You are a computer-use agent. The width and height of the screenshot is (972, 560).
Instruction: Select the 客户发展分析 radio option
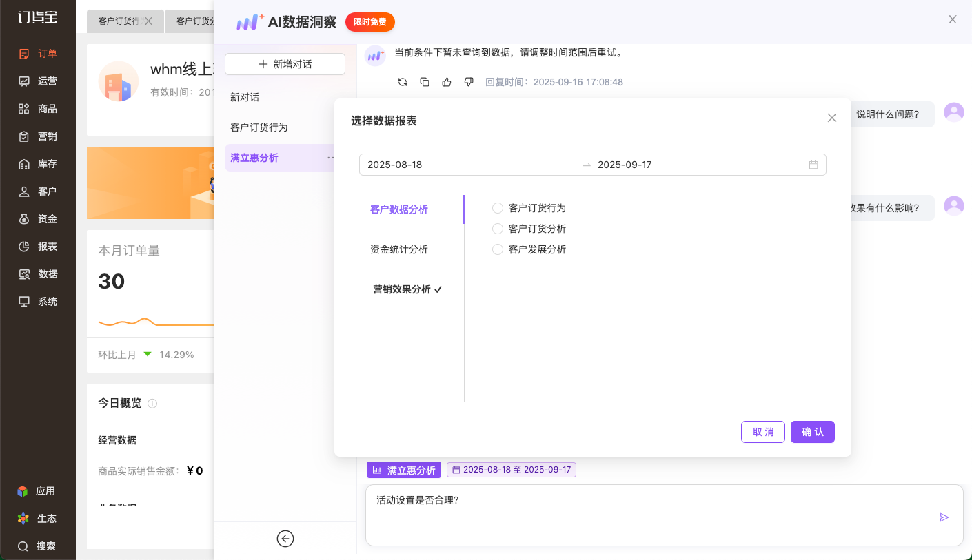click(498, 249)
